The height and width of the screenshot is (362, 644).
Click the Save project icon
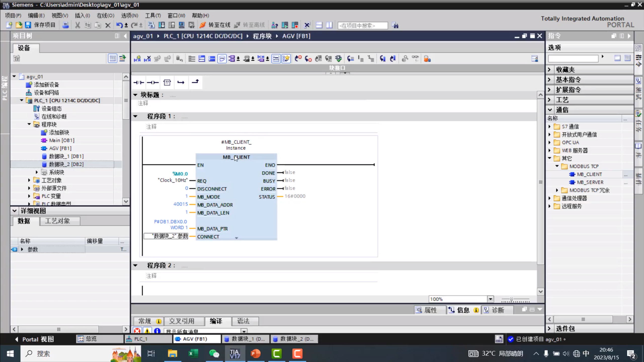pos(28,25)
